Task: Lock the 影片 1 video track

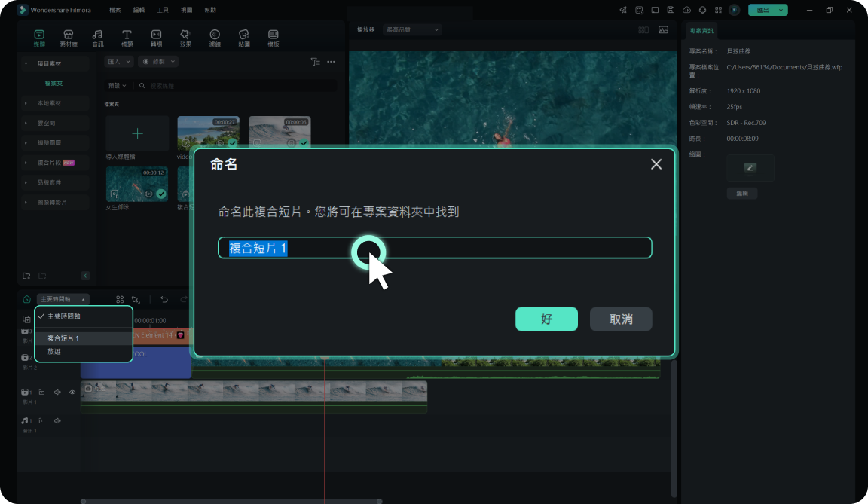Action: coord(41,393)
